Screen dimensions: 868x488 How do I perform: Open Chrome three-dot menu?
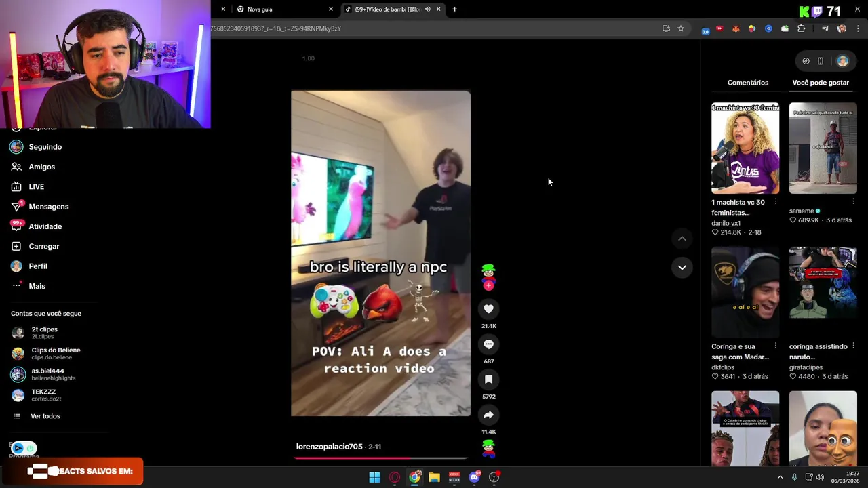(x=858, y=28)
